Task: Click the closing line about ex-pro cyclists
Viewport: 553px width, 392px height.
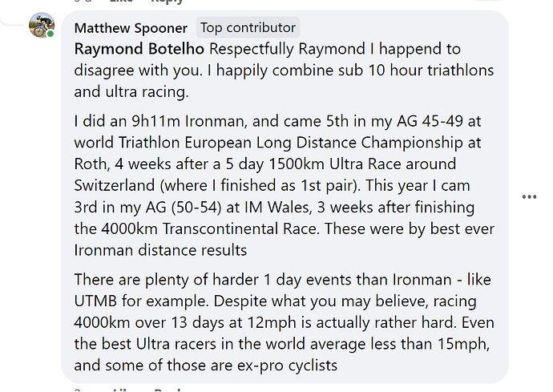Action: coord(206,366)
